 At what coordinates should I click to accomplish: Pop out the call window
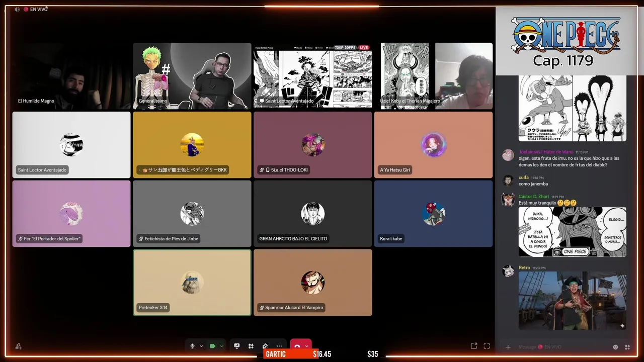tap(474, 346)
